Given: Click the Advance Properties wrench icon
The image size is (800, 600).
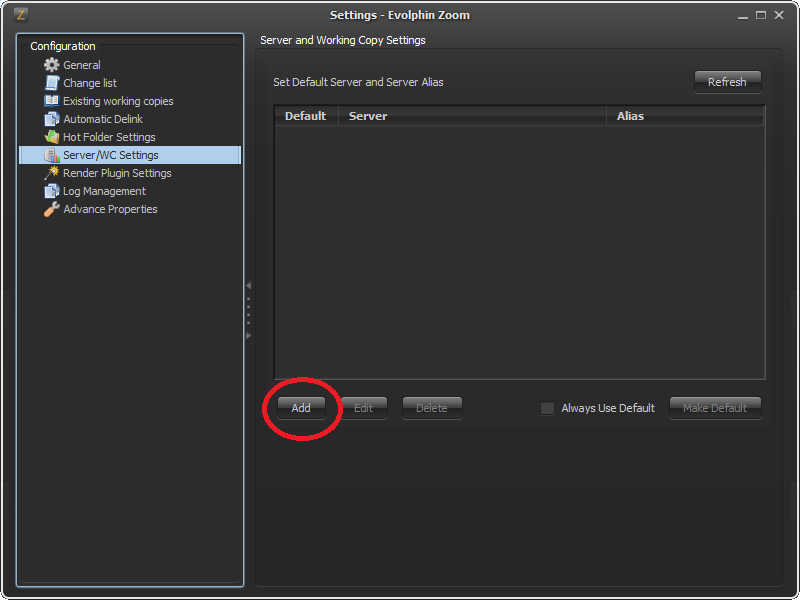Looking at the screenshot, I should pyautogui.click(x=52, y=209).
